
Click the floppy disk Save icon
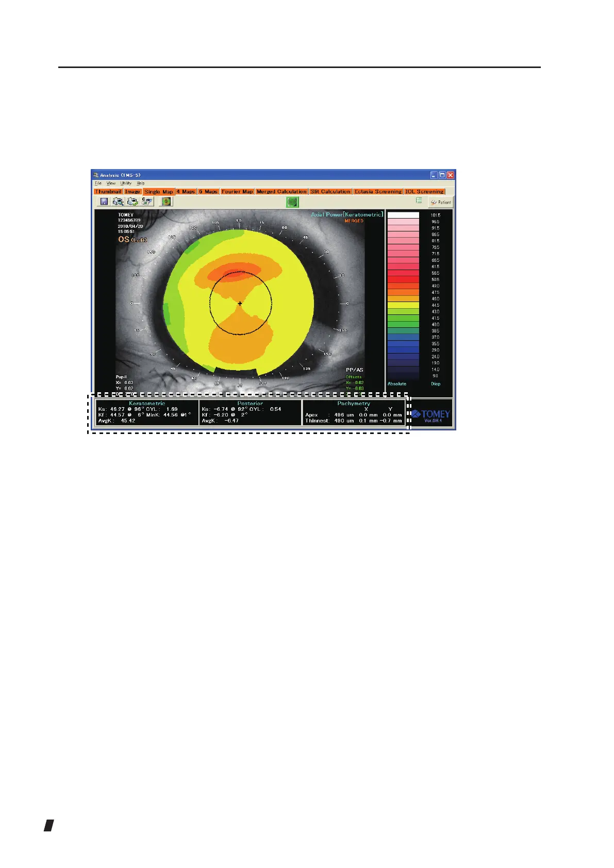(x=104, y=202)
